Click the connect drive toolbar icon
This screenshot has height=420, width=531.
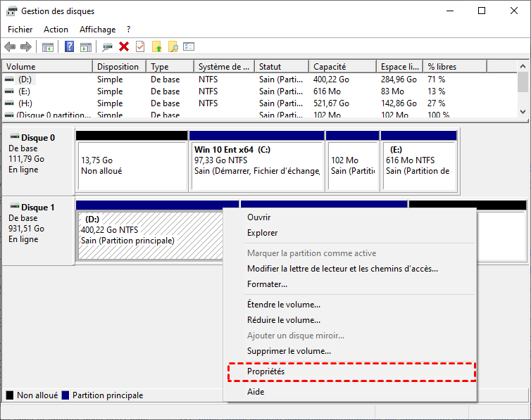107,47
